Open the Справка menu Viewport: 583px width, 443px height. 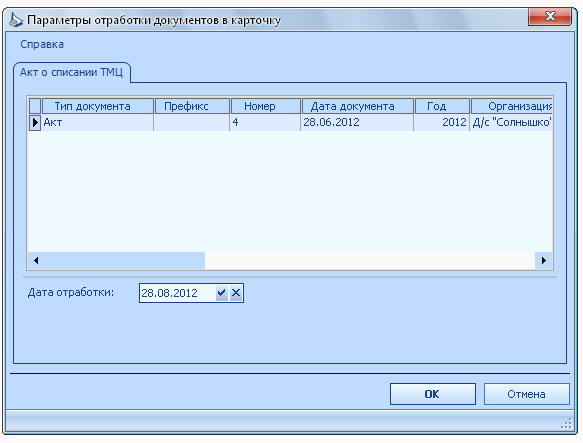coord(42,44)
